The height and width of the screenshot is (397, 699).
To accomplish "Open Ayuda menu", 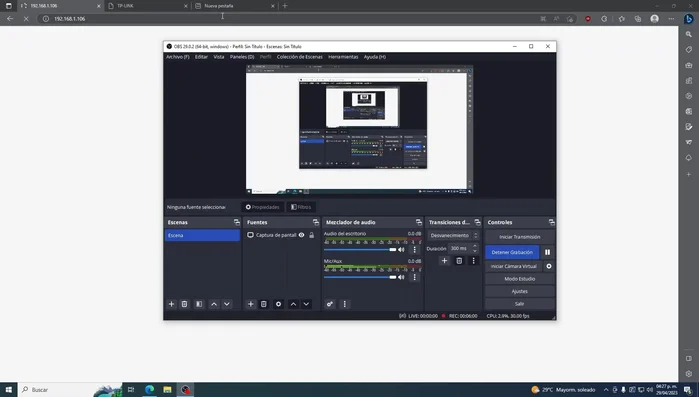I will 374,57.
